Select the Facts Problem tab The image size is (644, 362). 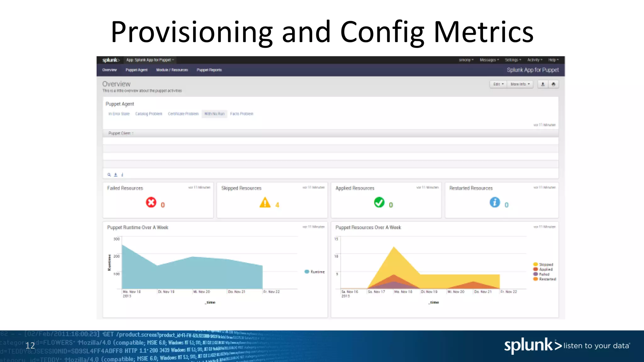241,114
